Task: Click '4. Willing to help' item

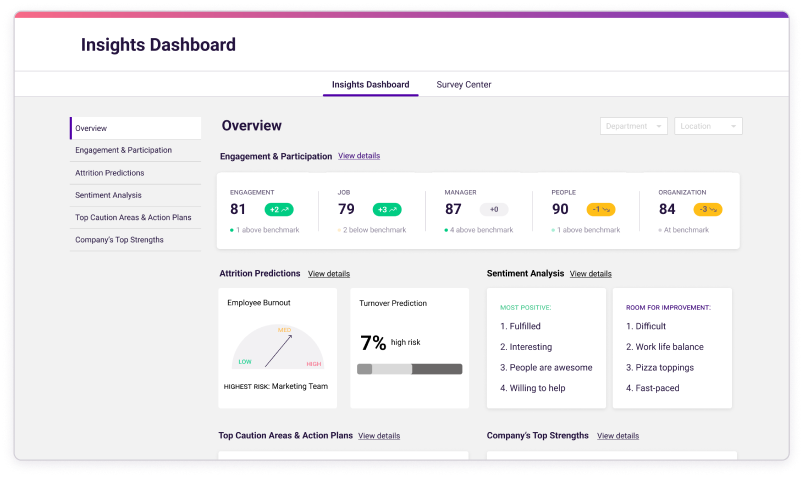Action: tap(533, 388)
